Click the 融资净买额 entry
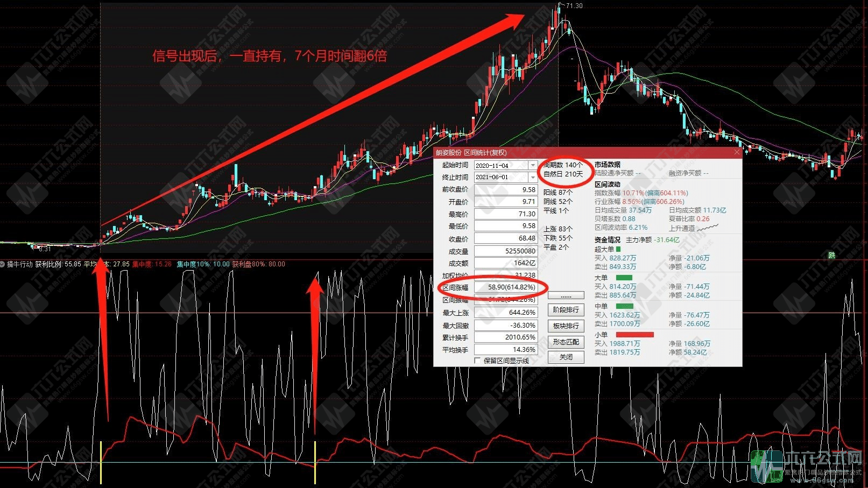The image size is (868, 488). 689,173
